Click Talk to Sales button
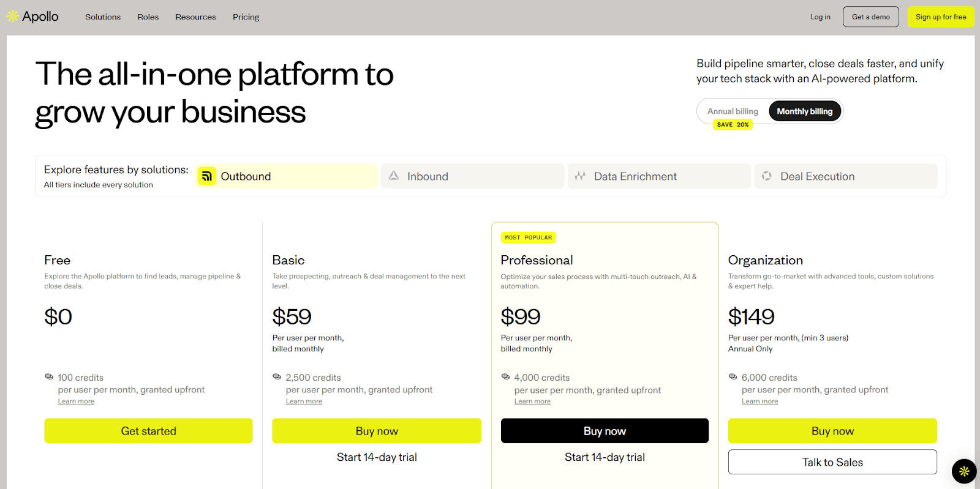 pos(832,462)
